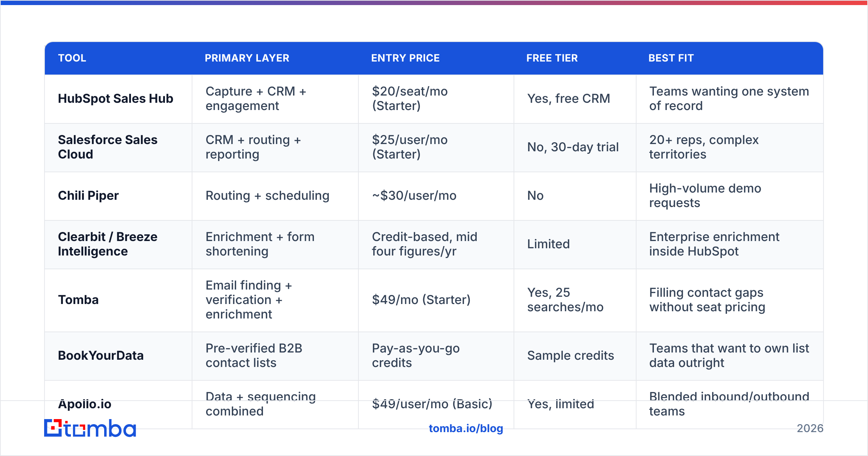The width and height of the screenshot is (868, 456).
Task: Click the '~$30/user/mo' price
Action: [414, 196]
